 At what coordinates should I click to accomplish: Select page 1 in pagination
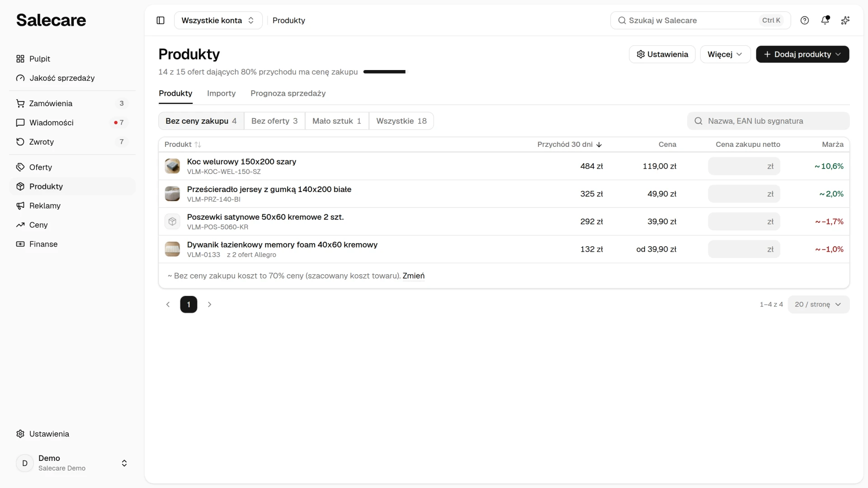(189, 305)
